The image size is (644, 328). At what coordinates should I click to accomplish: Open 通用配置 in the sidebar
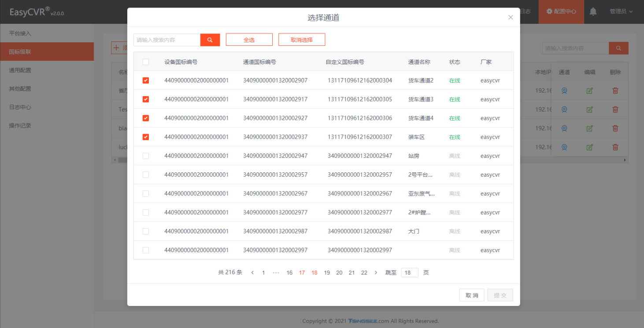[47, 70]
